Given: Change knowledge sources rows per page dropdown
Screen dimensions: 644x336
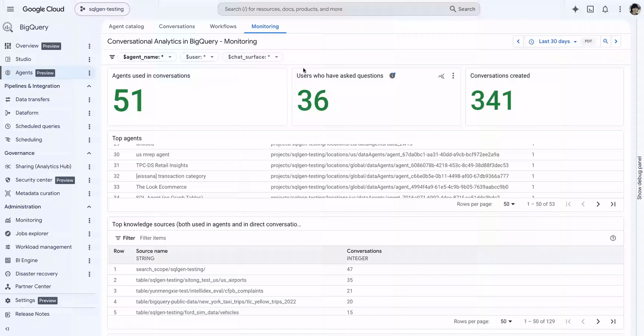Looking at the screenshot, I should [x=506, y=321].
